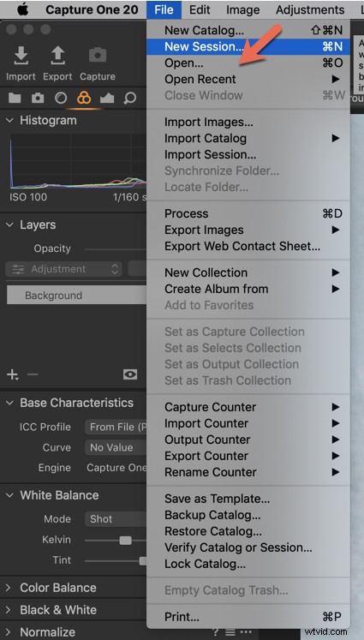
Task: Click the Import icon in toolbar
Action: (x=21, y=56)
